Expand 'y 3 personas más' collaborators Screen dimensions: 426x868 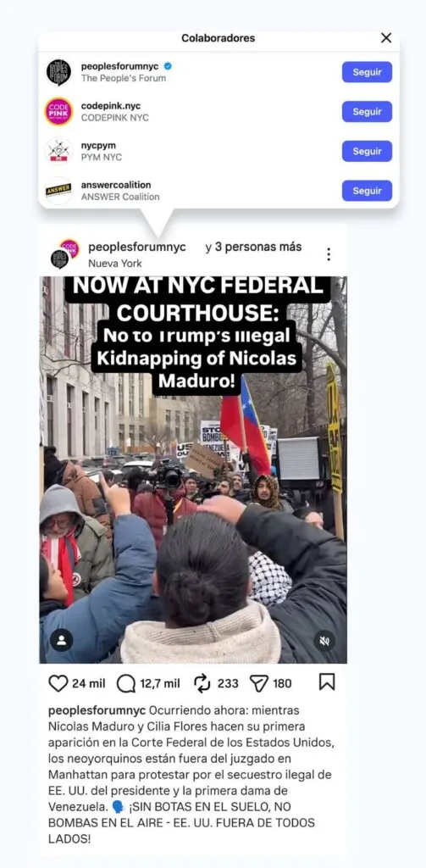253,247
